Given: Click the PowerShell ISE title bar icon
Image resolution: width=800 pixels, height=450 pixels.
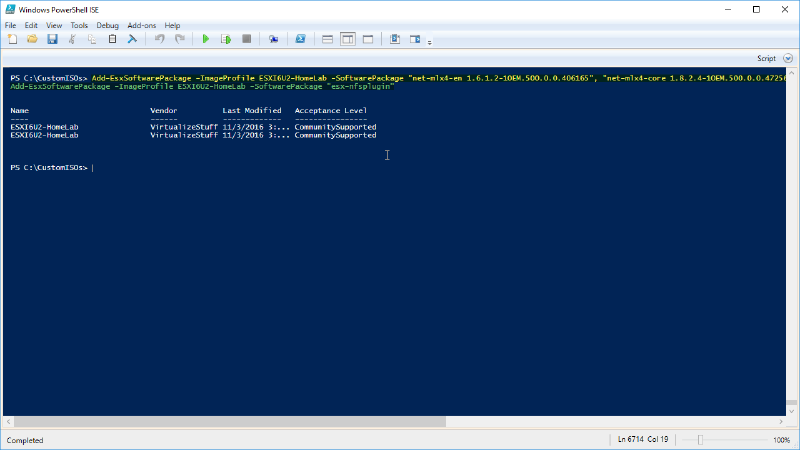Looking at the screenshot, I should 10,9.
